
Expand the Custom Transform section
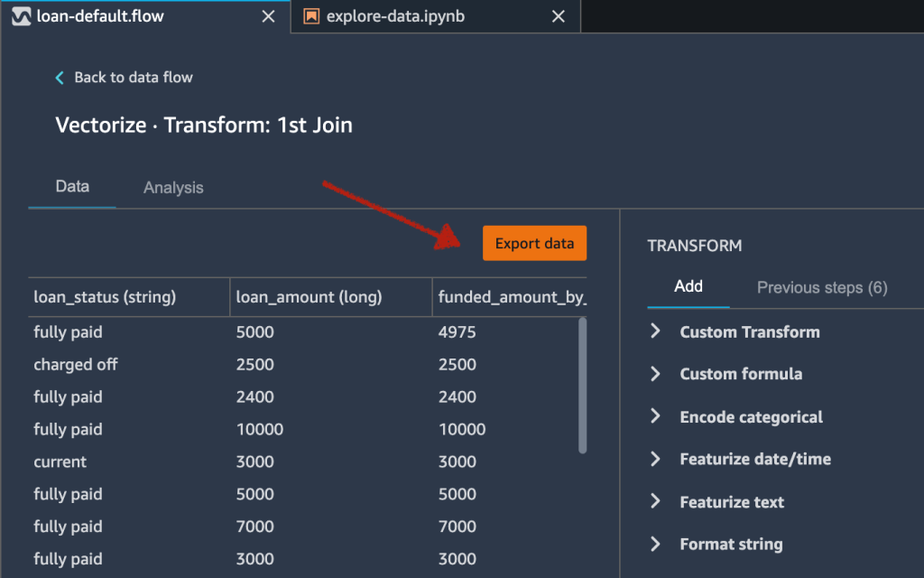pos(749,332)
